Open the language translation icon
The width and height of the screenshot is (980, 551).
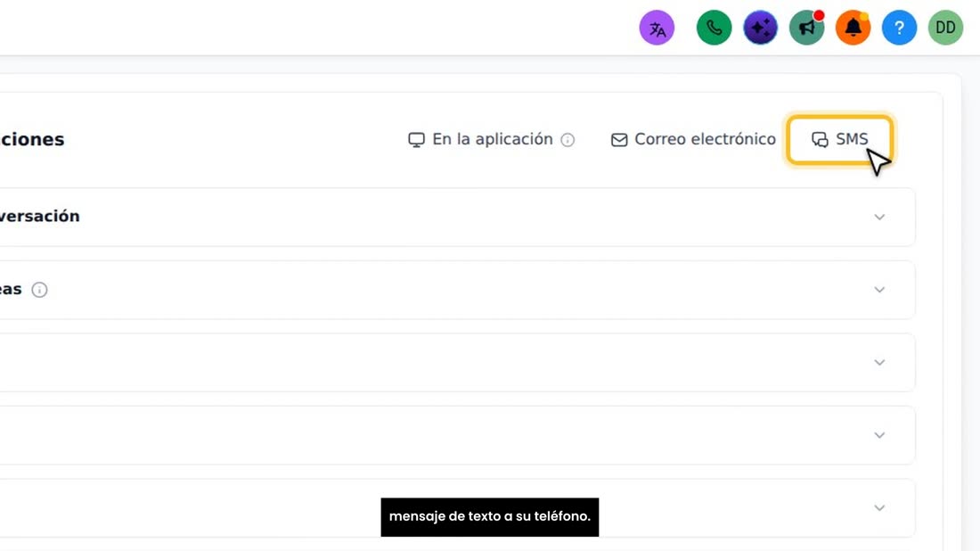coord(657,29)
